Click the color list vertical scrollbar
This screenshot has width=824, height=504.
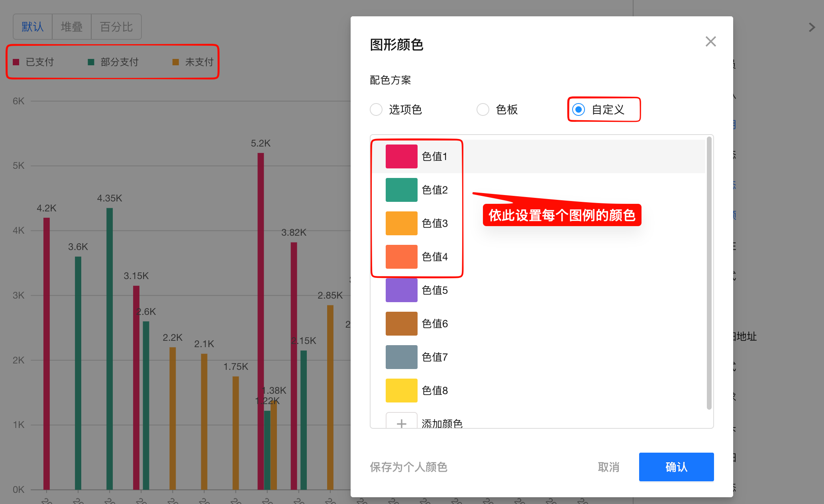point(709,273)
